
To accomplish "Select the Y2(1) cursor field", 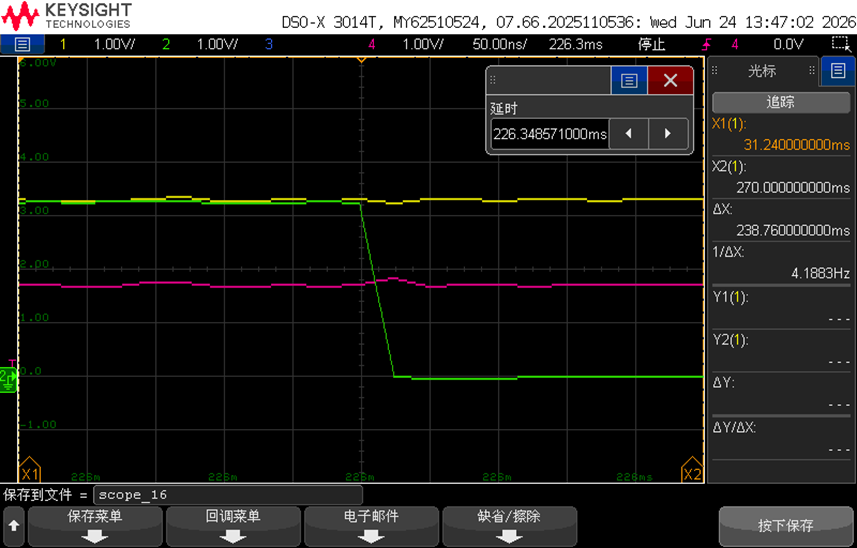I will coord(781,351).
